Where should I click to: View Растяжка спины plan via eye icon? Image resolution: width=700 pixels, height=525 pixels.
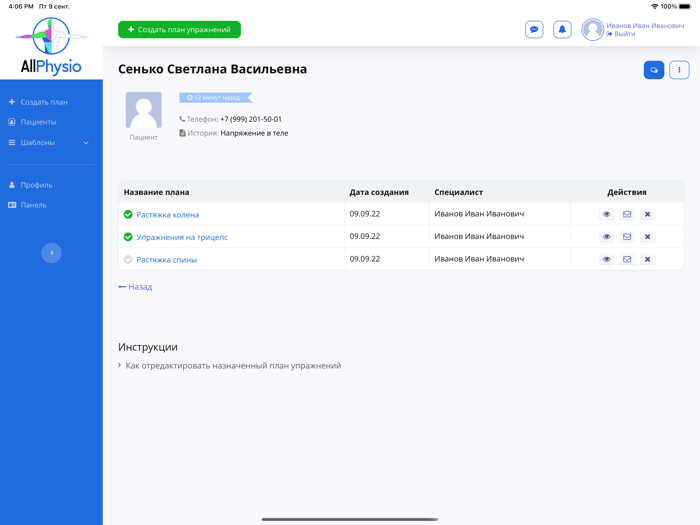[x=606, y=259]
